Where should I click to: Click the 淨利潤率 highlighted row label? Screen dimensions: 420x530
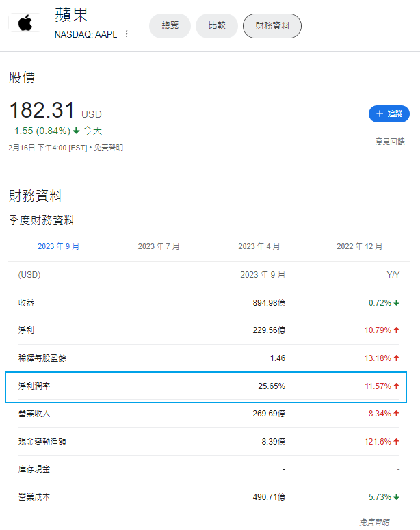coord(34,386)
